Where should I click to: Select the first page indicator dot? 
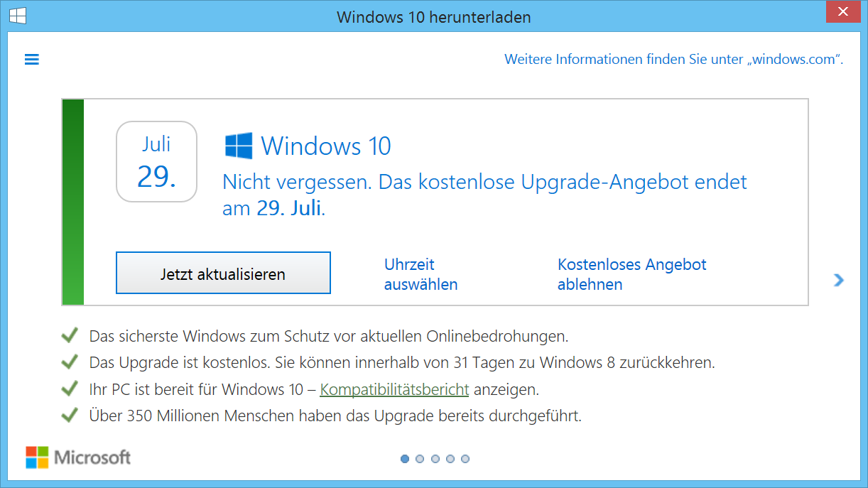[x=405, y=459]
